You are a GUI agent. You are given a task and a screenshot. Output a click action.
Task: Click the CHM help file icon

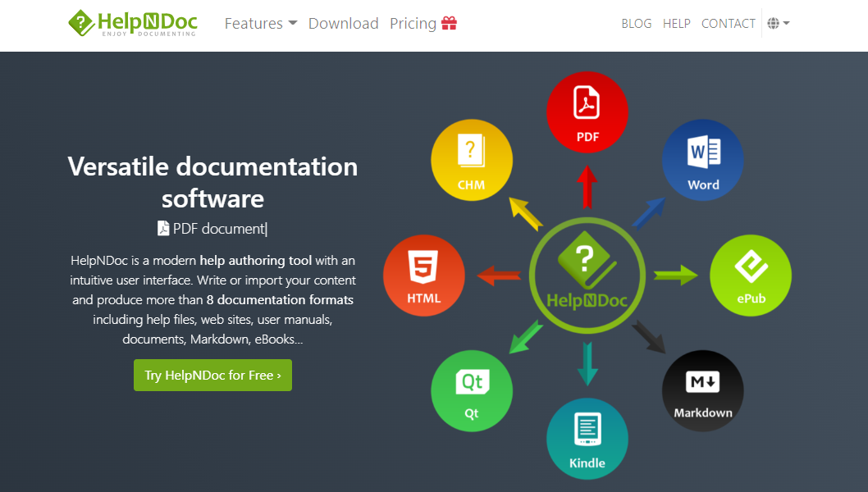(472, 160)
